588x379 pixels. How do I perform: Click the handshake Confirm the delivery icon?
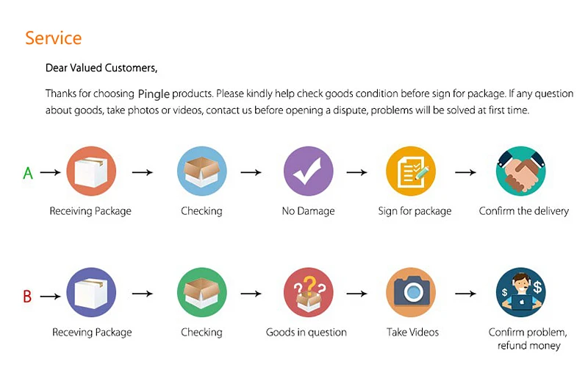click(520, 171)
